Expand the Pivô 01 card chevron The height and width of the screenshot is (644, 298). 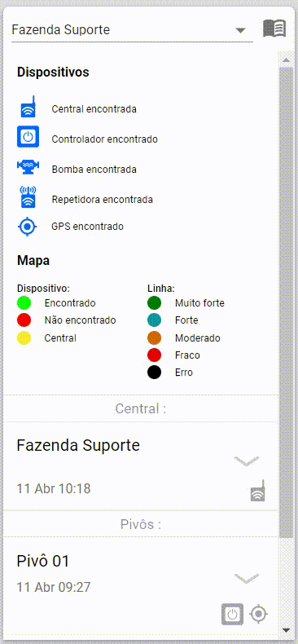click(247, 578)
